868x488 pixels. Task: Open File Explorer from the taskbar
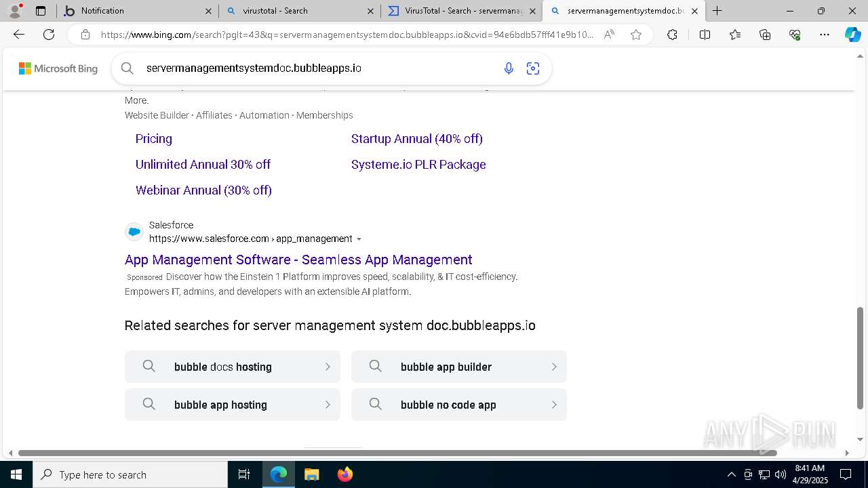click(311, 474)
